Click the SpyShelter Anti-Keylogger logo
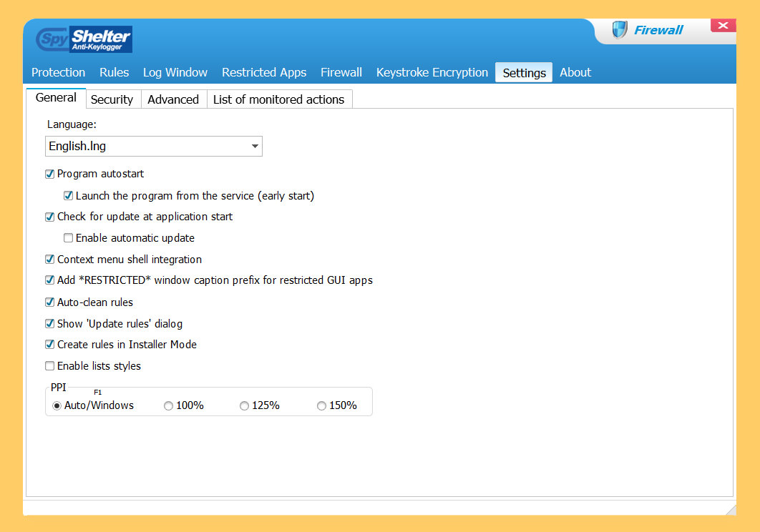760x532 pixels. 84,39
